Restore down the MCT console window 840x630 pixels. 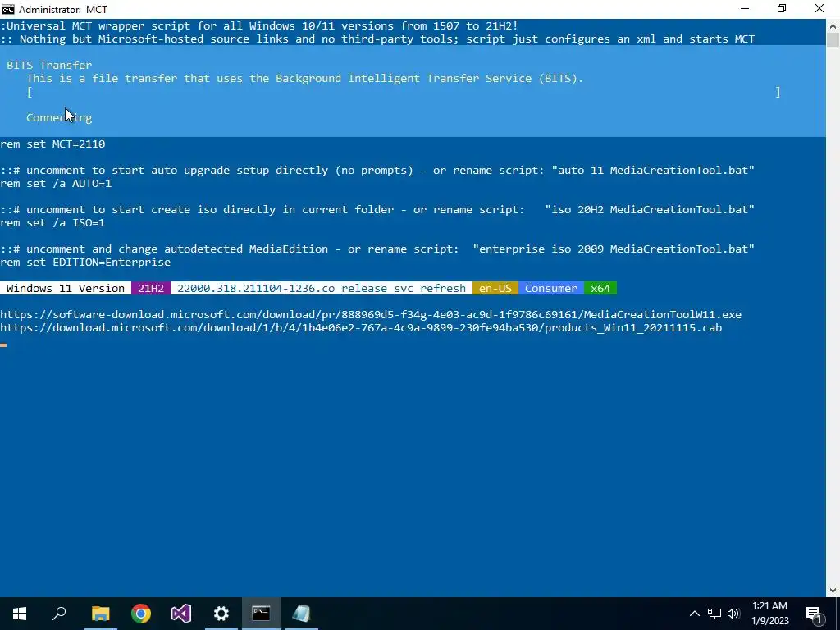tap(782, 8)
